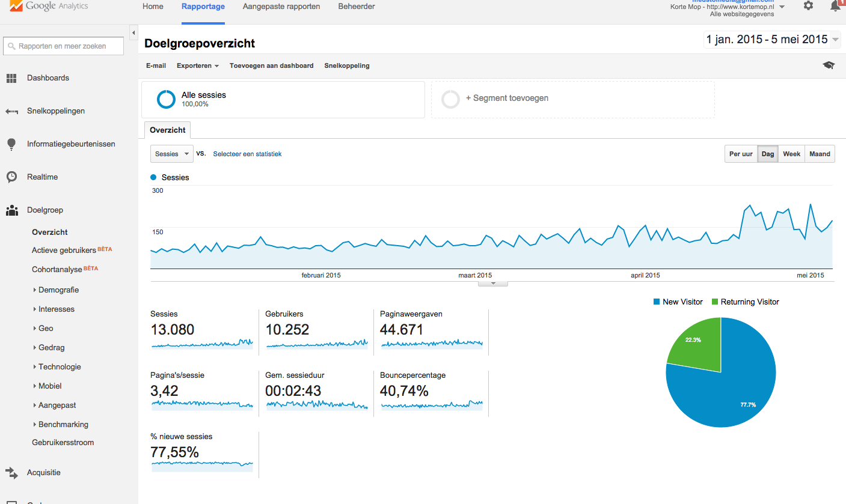Open Gebruikersstroom report
The width and height of the screenshot is (846, 504).
(x=63, y=443)
